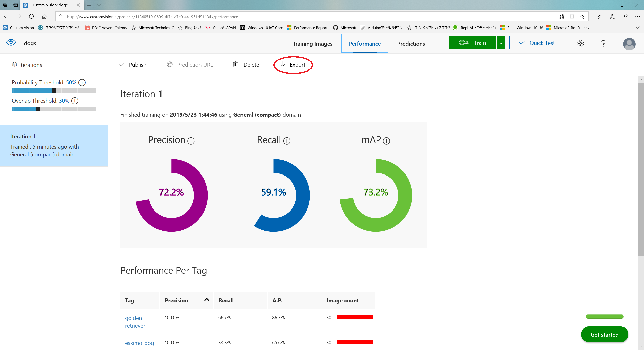The image size is (644, 350).
Task: Click the translate page icon in address bar
Action: [562, 17]
